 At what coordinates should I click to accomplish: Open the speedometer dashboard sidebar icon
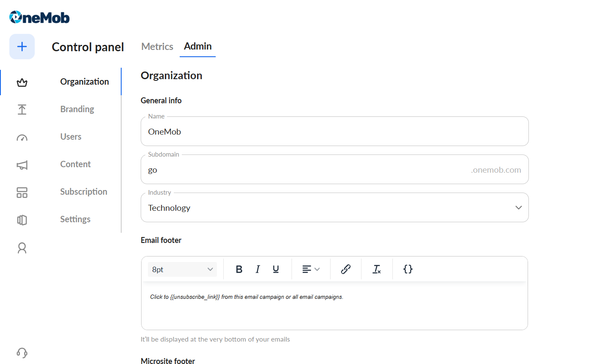(22, 138)
